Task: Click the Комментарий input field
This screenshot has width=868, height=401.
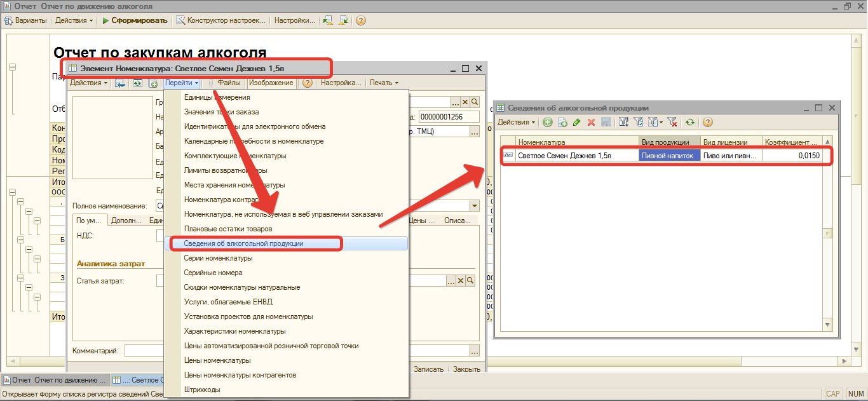Action: click(297, 350)
